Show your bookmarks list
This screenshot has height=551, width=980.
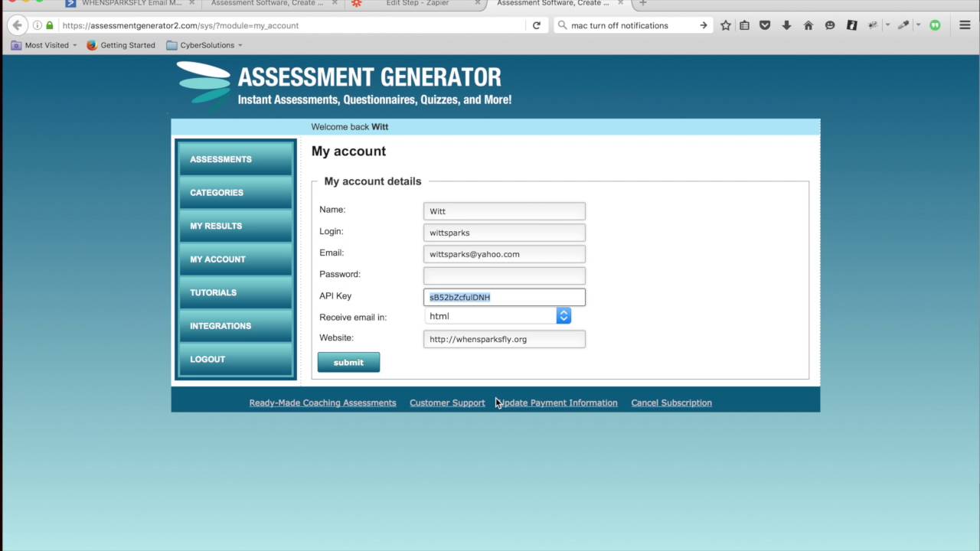[x=744, y=25]
